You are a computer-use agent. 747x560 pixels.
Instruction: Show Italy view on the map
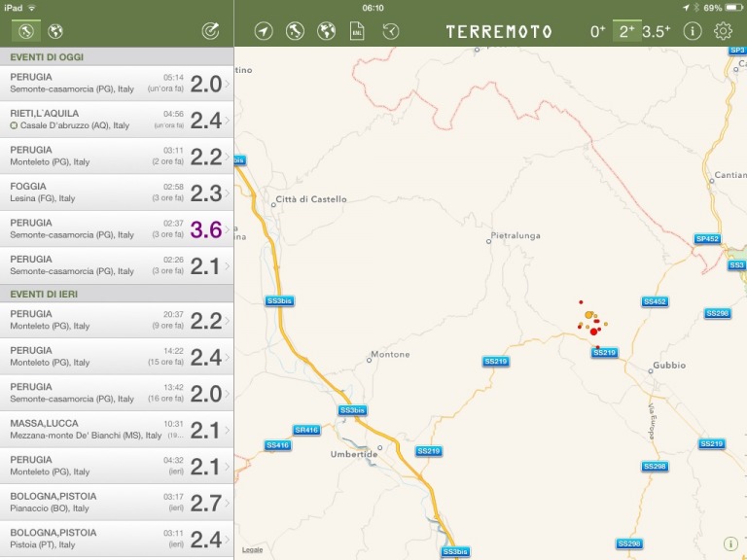pos(295,31)
